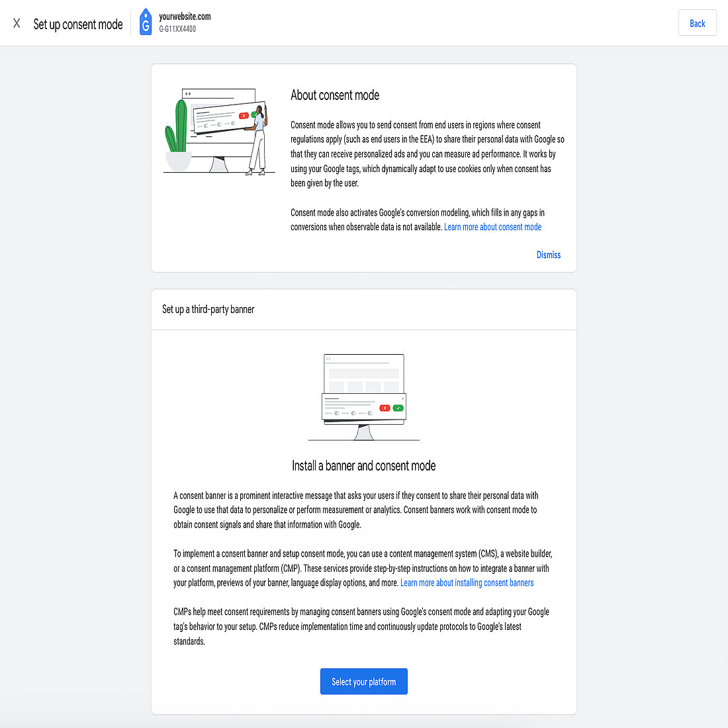Click the Back button
This screenshot has height=728, width=728.
pos(697,23)
